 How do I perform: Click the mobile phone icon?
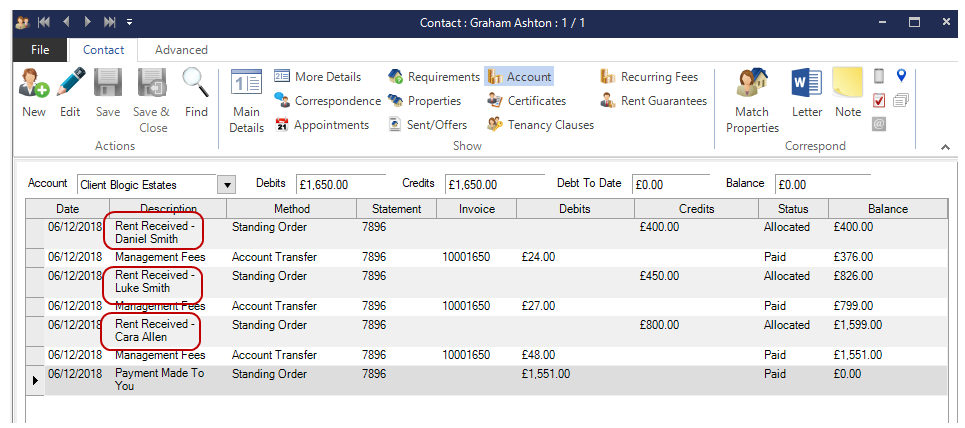pyautogui.click(x=879, y=76)
